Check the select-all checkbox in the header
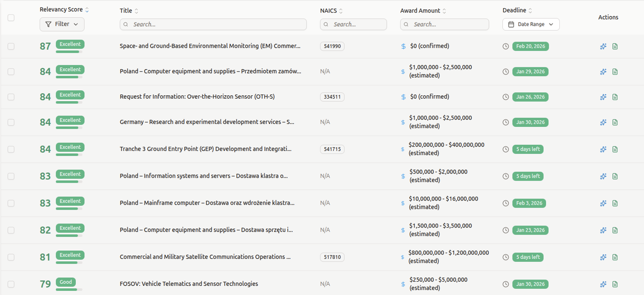This screenshot has width=644, height=295. tap(11, 17)
